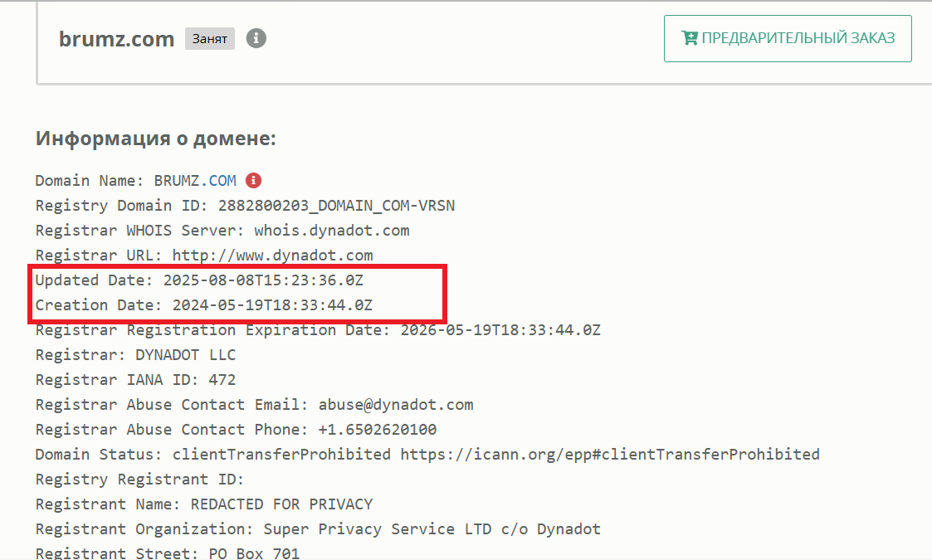This screenshot has height=560, width=932.
Task: Open the blue .COM link in Domain Name
Action: click(x=222, y=180)
